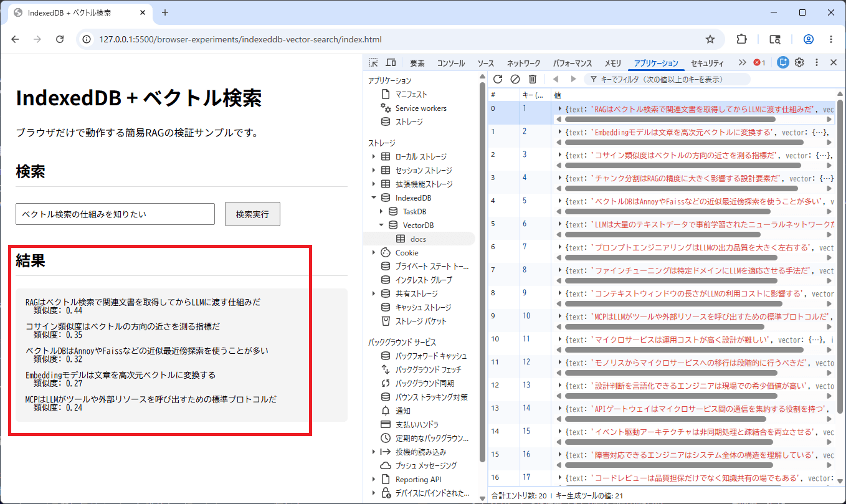Switch to the メモリ tab
Viewport: 846px width, 504px height.
tap(613, 63)
